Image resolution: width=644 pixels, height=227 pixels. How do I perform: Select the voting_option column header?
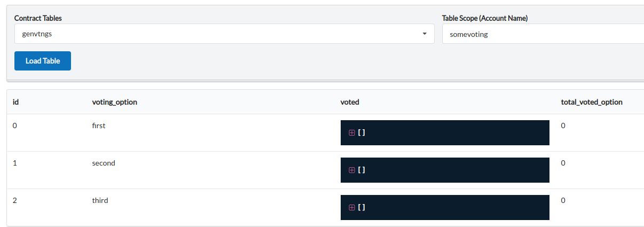(x=115, y=102)
